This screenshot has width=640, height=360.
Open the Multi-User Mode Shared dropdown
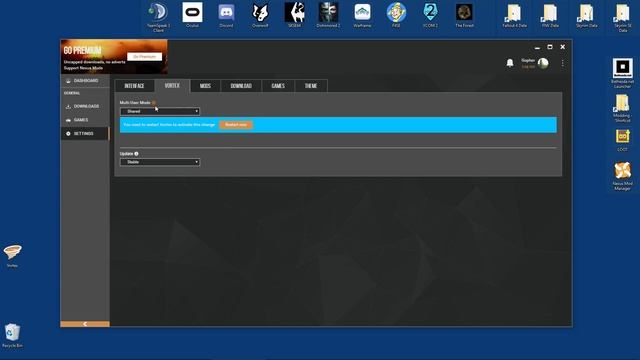160,111
